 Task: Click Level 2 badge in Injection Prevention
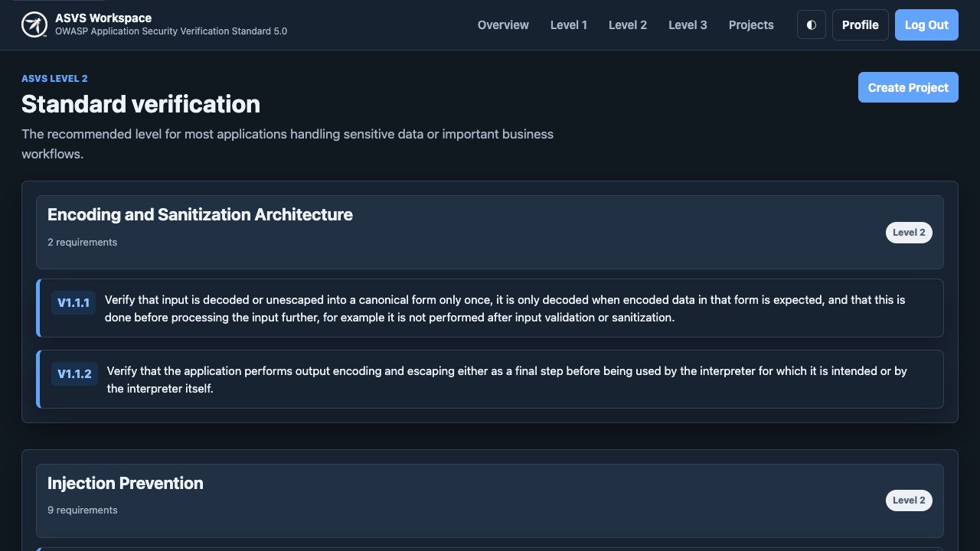909,500
